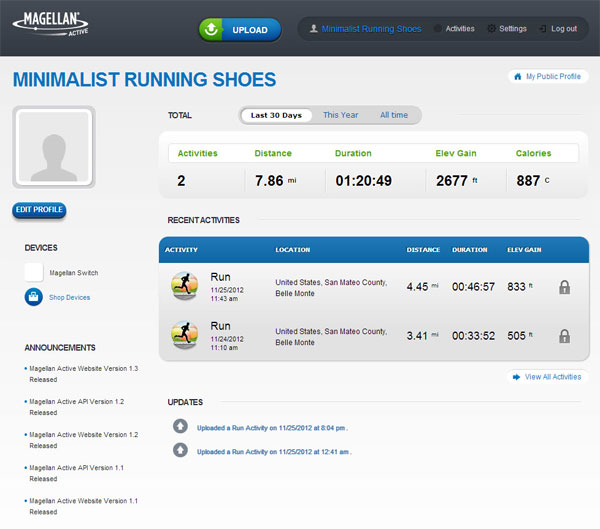600x529 pixels.
Task: Open Activities in the top navigation
Action: tap(460, 29)
